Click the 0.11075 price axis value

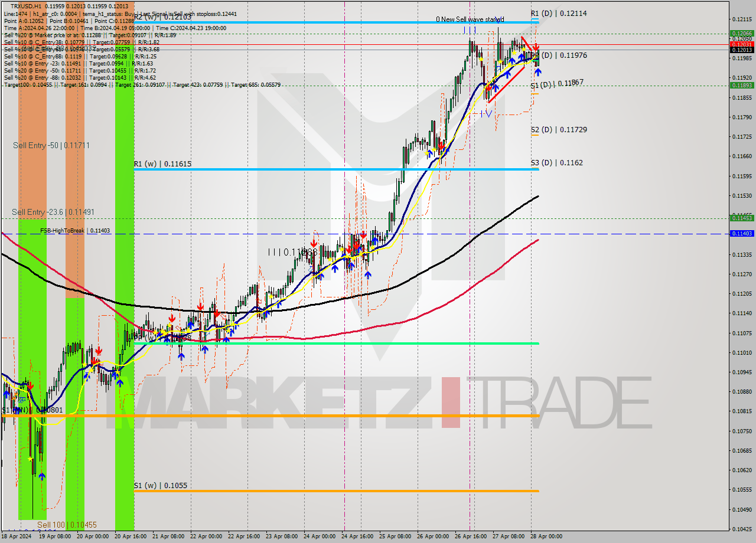pos(742,333)
